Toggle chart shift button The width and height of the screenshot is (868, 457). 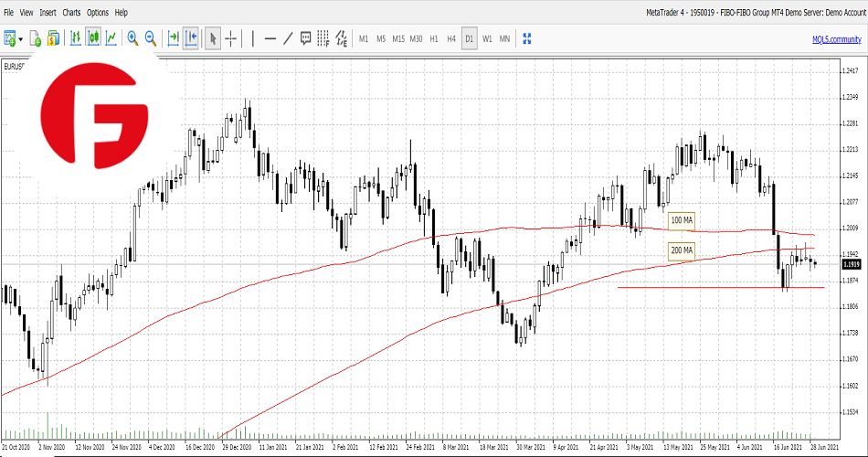coord(191,38)
